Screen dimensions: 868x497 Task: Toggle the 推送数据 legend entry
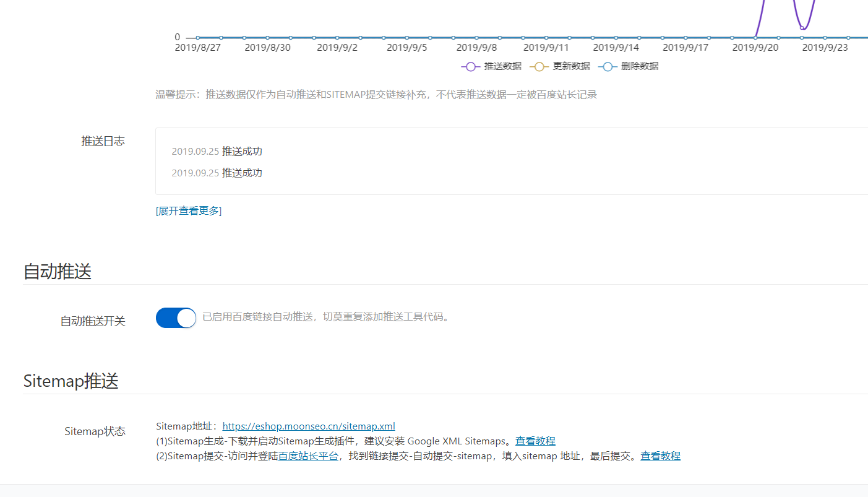tap(491, 66)
